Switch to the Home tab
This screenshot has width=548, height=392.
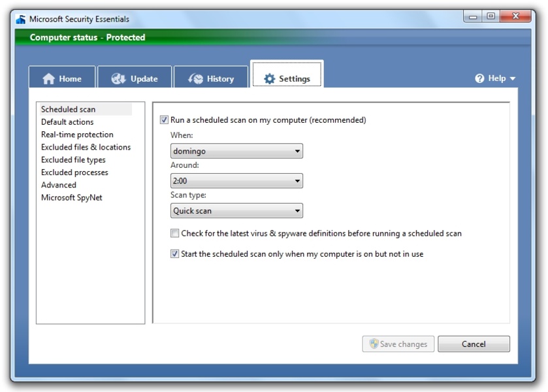click(62, 77)
